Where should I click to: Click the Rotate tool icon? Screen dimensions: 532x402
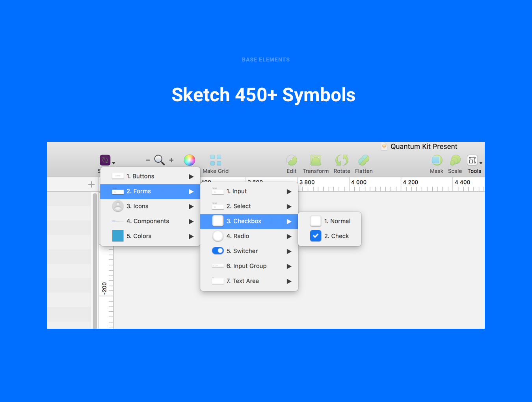pos(342,160)
